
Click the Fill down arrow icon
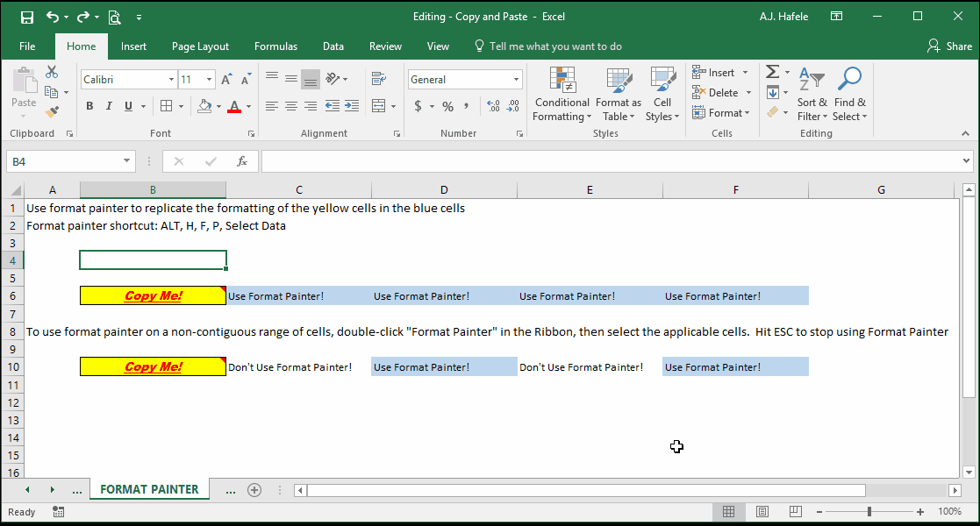(x=773, y=92)
